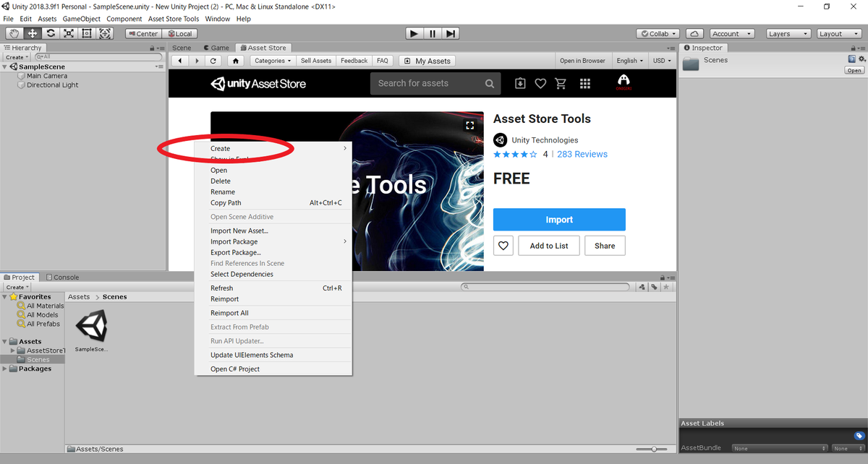868x464 pixels.
Task: Select the combined Transform tool
Action: click(105, 33)
